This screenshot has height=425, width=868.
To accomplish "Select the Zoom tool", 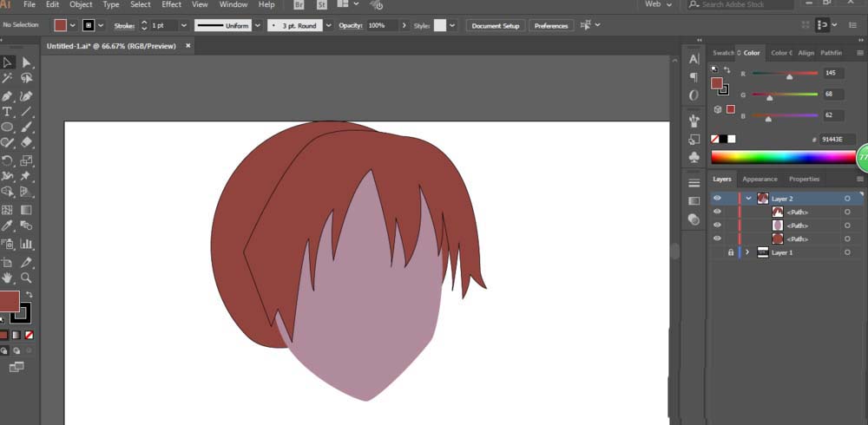I will click(x=26, y=278).
